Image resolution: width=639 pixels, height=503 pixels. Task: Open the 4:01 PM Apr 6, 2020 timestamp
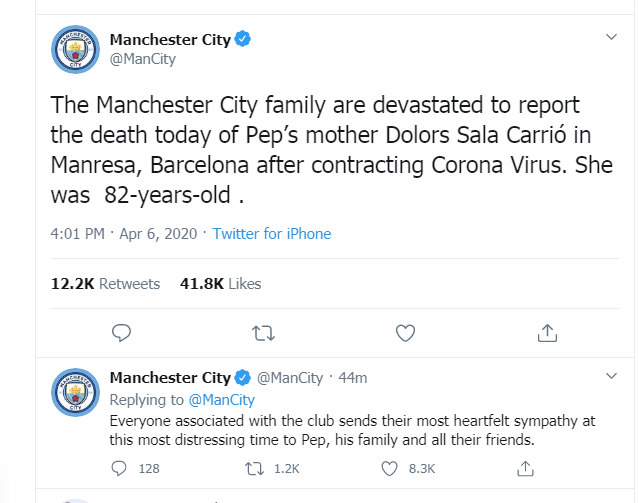click(124, 234)
